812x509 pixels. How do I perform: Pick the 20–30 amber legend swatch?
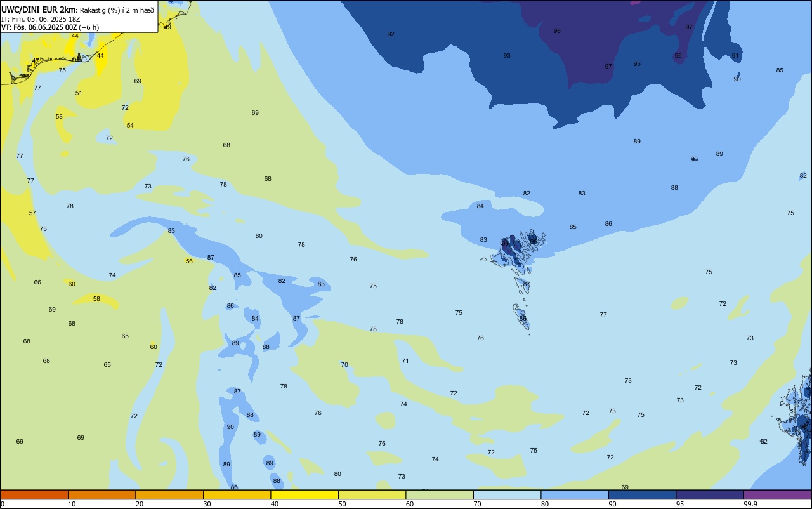click(169, 494)
